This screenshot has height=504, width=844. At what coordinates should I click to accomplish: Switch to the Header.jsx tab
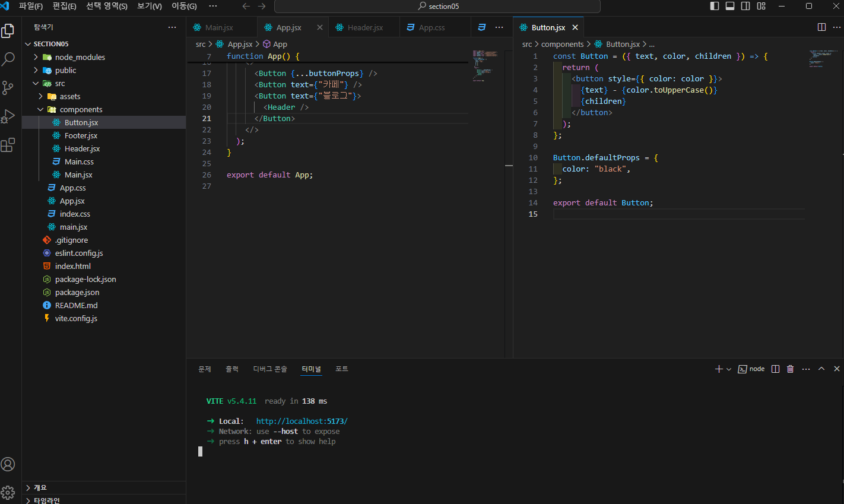[365, 27]
